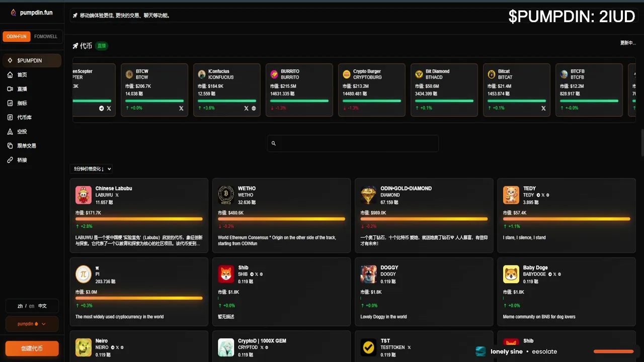The image size is (644, 362).
Task: Click the 市值: $989.0K market cap text
Action: point(374,213)
